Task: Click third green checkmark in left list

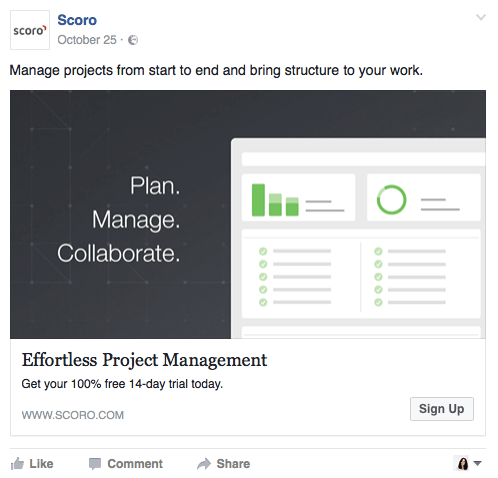Action: (x=263, y=277)
